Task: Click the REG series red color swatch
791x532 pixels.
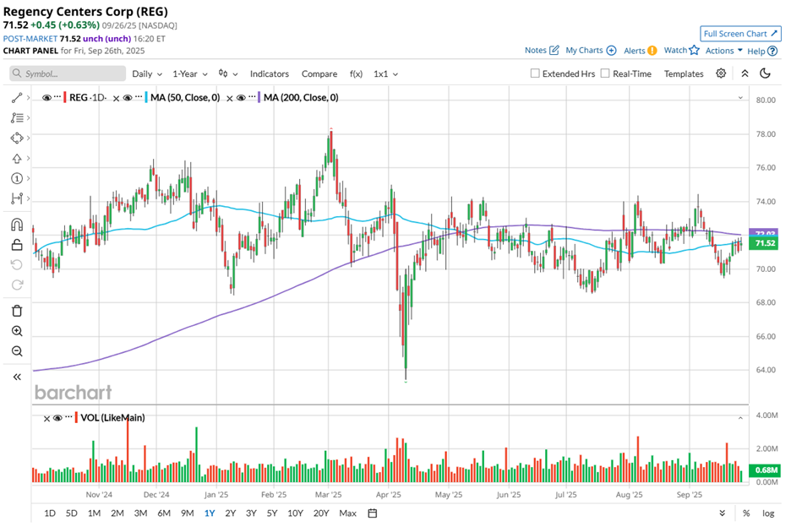Action: click(x=65, y=97)
